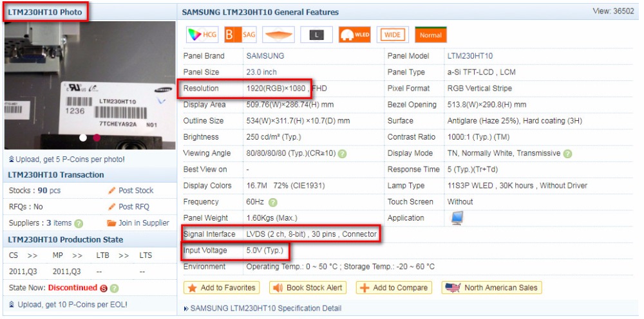Screen dimensions: 644x319
Task: Click the orange B SAG feature icon
Action: click(x=240, y=35)
